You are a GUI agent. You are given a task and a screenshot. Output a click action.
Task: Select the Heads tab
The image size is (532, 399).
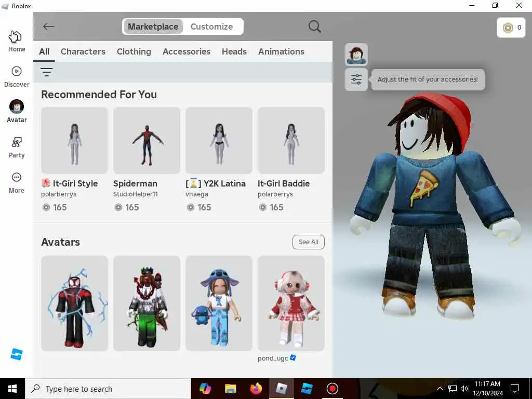coord(234,51)
